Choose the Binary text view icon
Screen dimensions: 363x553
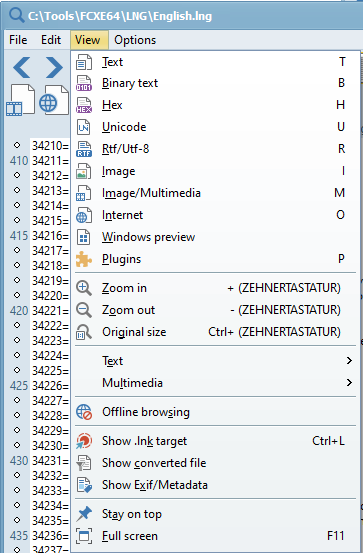point(84,83)
